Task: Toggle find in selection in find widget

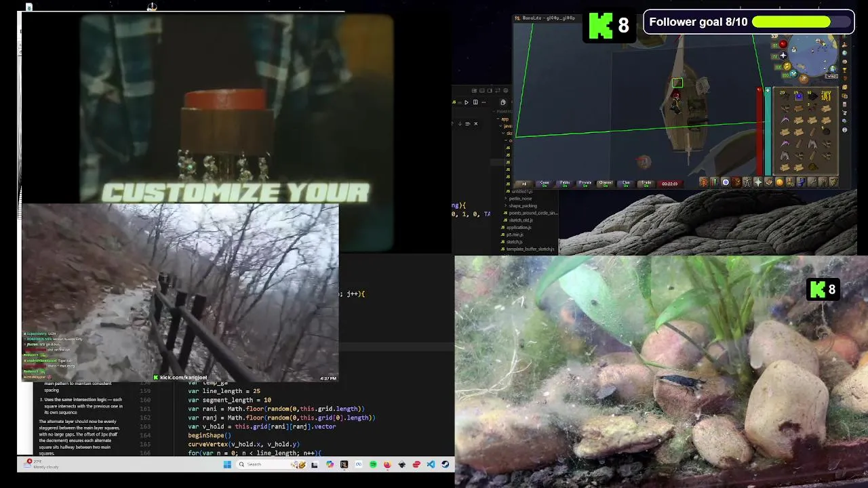Action: 468,123
